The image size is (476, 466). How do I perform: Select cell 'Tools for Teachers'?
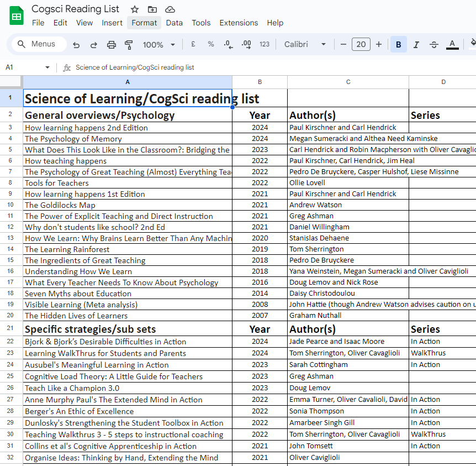(128, 183)
